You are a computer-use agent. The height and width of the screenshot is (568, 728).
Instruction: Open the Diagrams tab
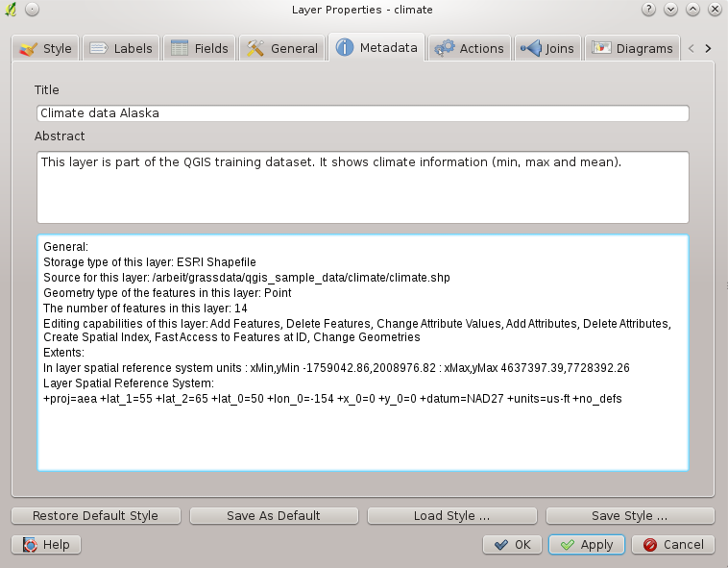point(632,48)
